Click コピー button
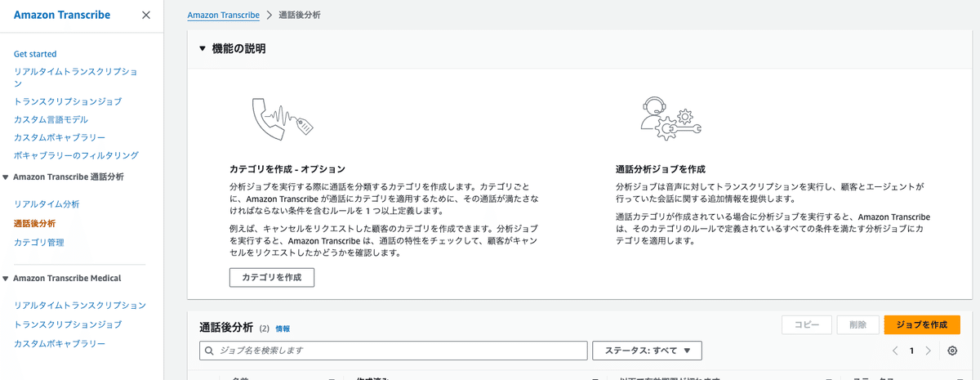This screenshot has width=980, height=380. click(807, 324)
